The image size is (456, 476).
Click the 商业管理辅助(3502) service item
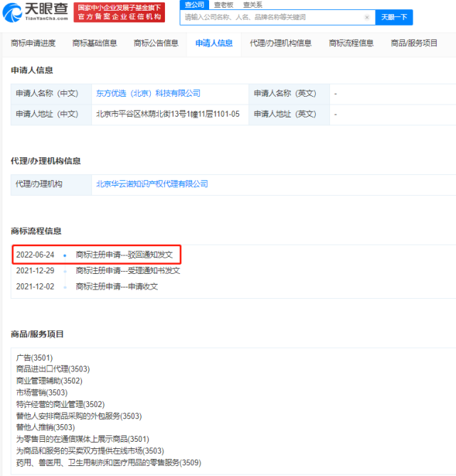click(x=49, y=381)
